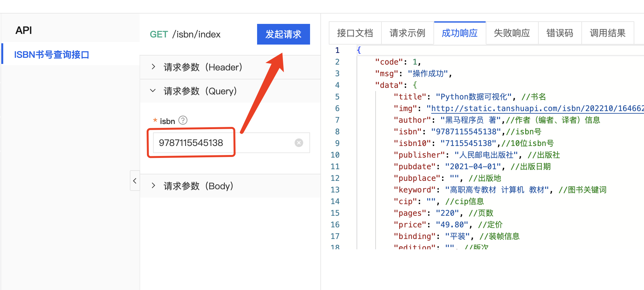
Task: Click the "pages": "220" line
Action: point(443,213)
